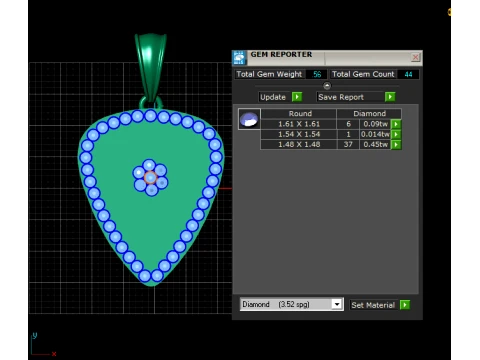Open the Diamond (3.52 spg) material dropdown
This screenshot has width=480, height=360.
tap(291, 304)
